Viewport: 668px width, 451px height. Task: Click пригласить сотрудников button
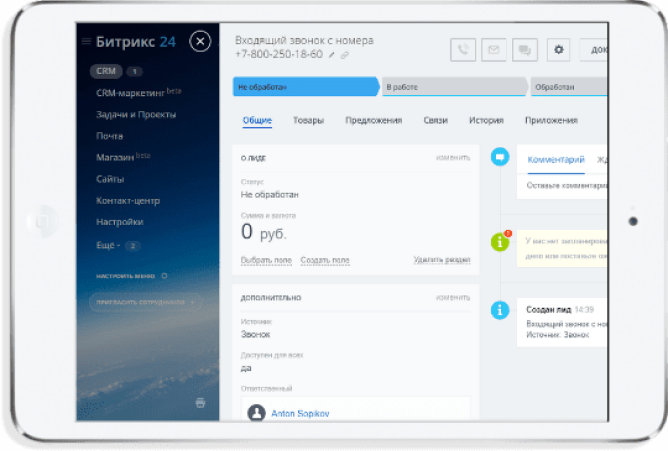[x=146, y=302]
